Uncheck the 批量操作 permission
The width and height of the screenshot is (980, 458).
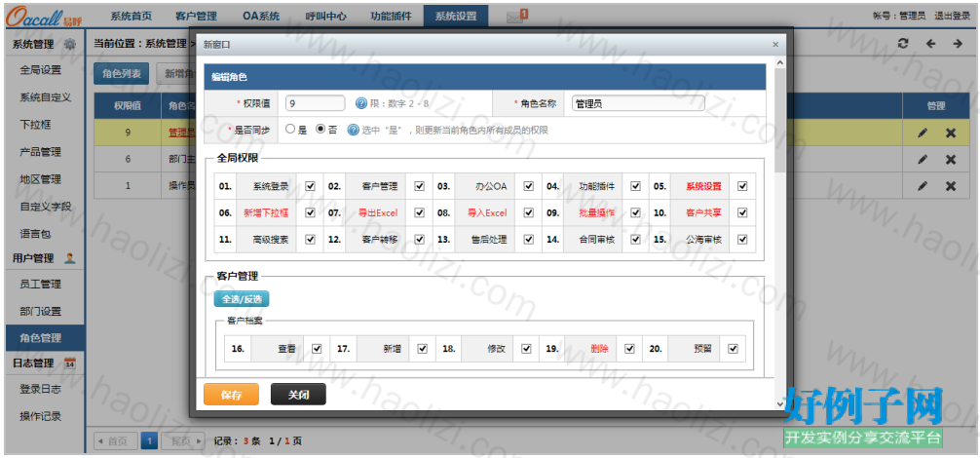coord(635,213)
